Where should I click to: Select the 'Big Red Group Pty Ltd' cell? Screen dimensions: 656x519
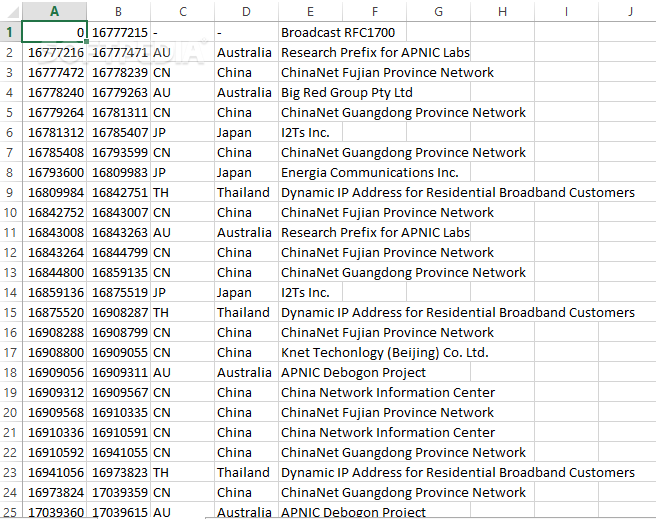(x=347, y=92)
